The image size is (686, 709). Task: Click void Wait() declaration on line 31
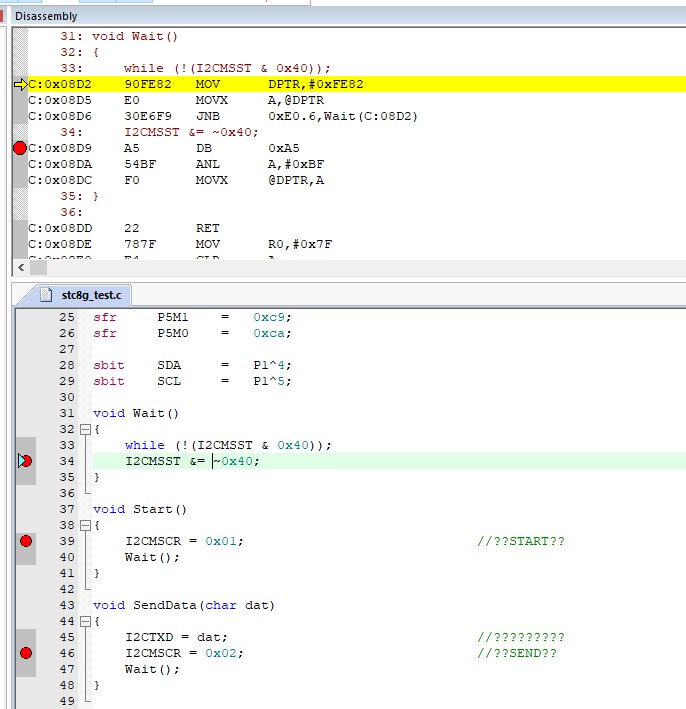(x=136, y=413)
